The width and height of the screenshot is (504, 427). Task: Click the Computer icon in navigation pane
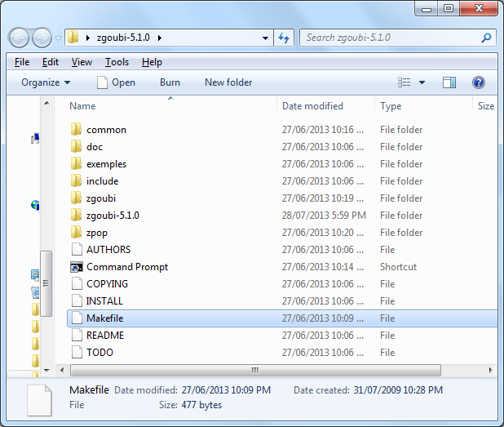(35, 138)
